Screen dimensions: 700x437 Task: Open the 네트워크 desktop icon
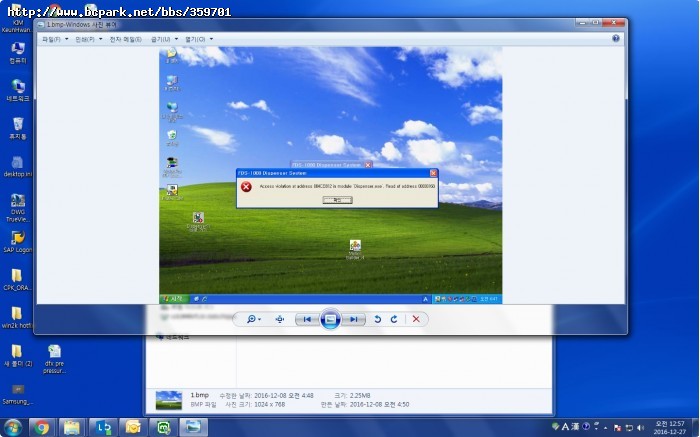[18, 91]
